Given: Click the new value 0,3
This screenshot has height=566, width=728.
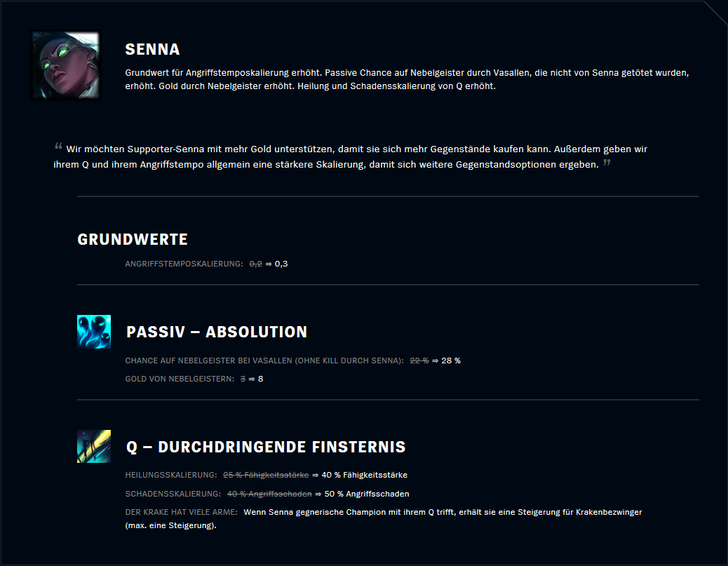Looking at the screenshot, I should pyautogui.click(x=281, y=264).
